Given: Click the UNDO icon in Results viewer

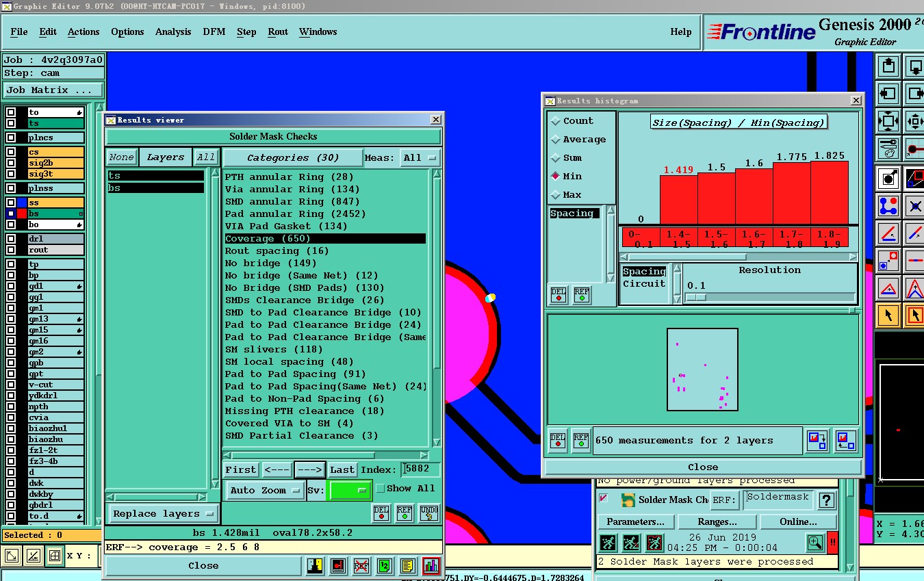Looking at the screenshot, I should (x=428, y=513).
